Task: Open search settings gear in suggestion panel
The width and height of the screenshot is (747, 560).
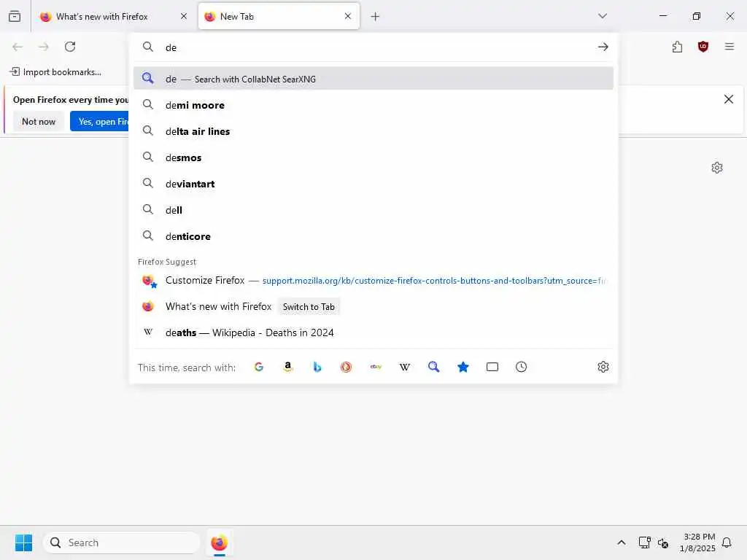Action: (x=603, y=367)
